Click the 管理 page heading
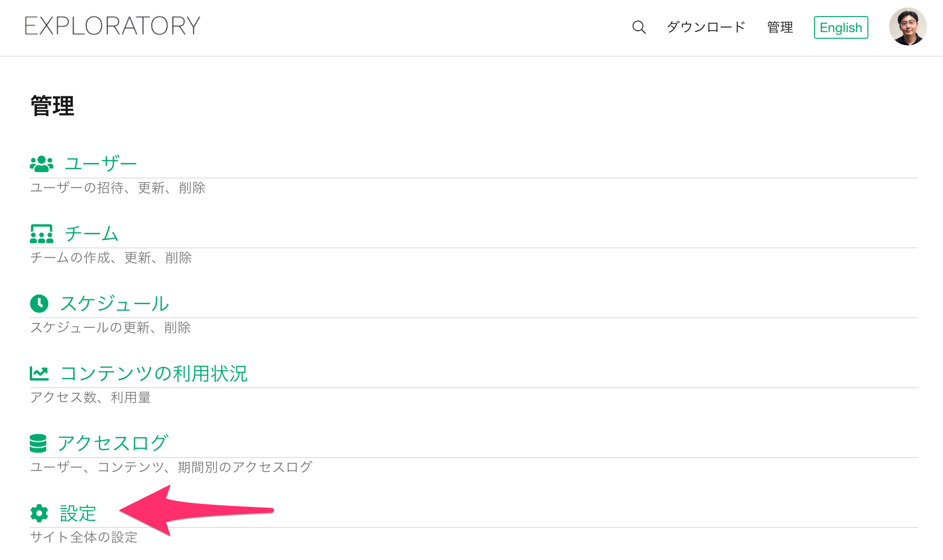 click(x=52, y=106)
